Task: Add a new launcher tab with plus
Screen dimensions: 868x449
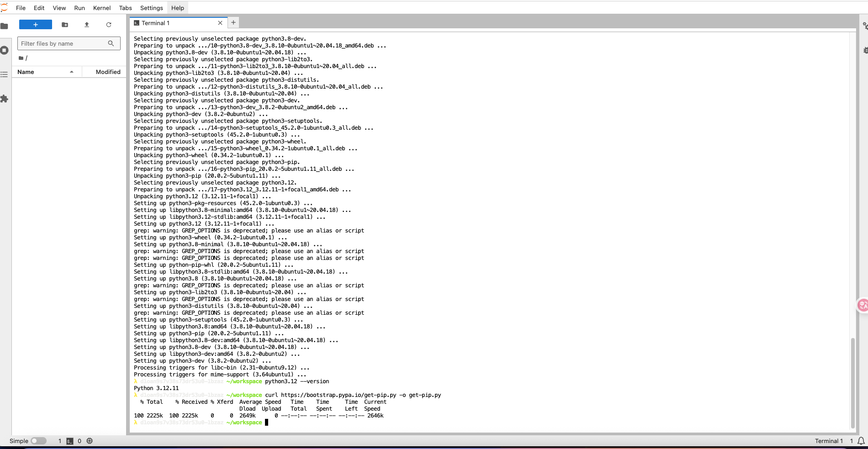Action: (x=233, y=22)
